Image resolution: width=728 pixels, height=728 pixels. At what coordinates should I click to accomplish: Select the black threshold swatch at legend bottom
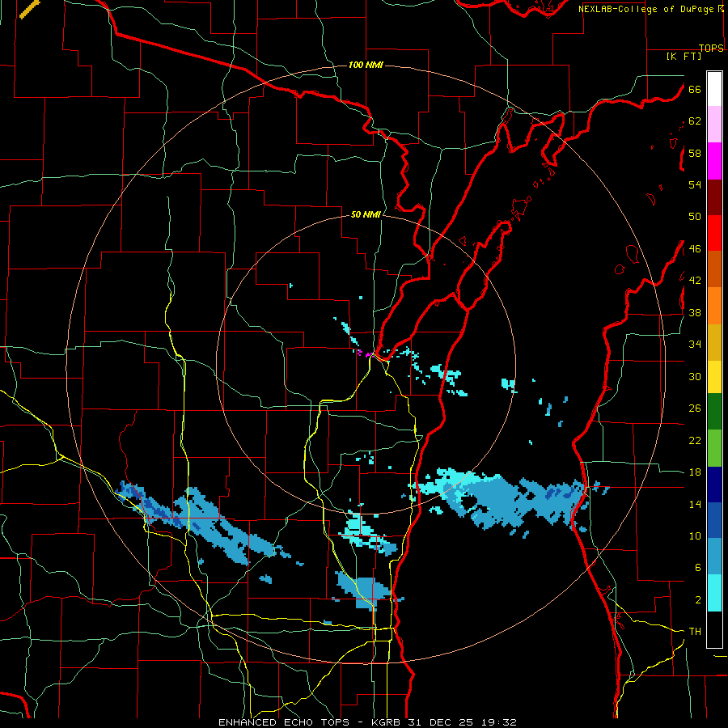714,629
